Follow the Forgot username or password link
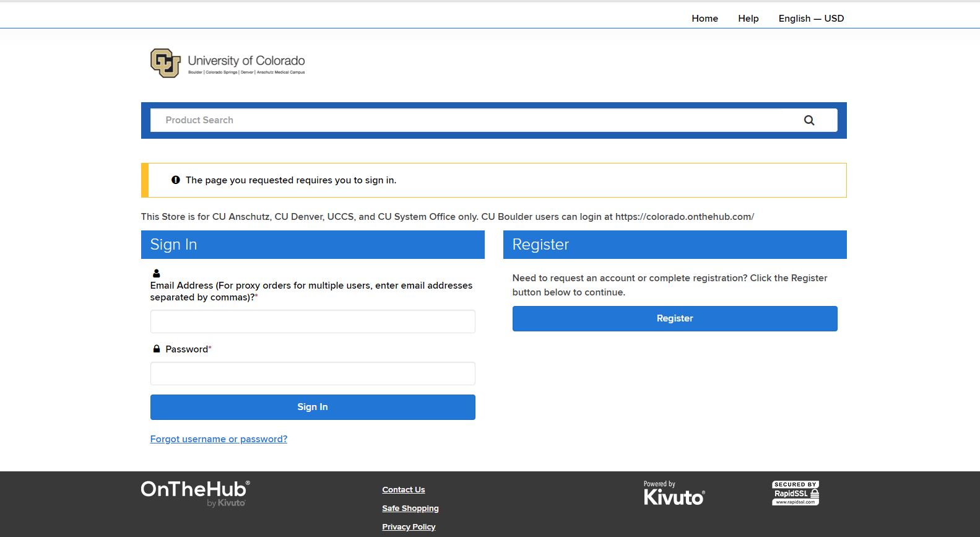Image resolution: width=980 pixels, height=537 pixels. click(x=219, y=439)
